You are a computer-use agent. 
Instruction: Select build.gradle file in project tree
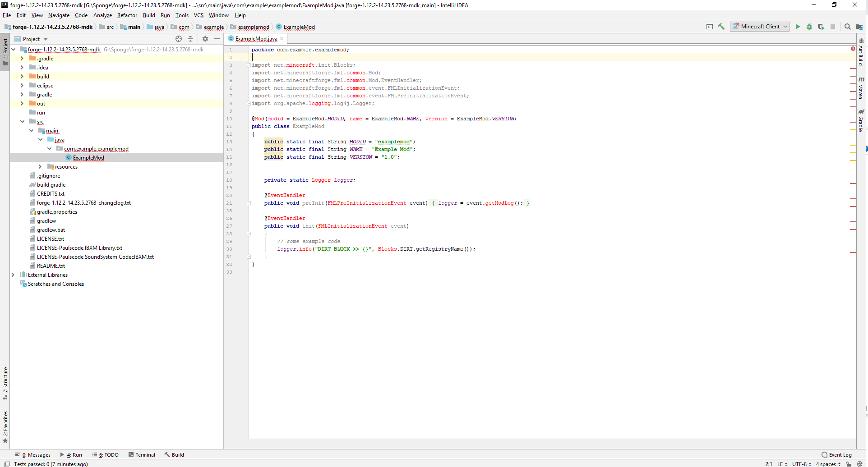[x=51, y=185]
